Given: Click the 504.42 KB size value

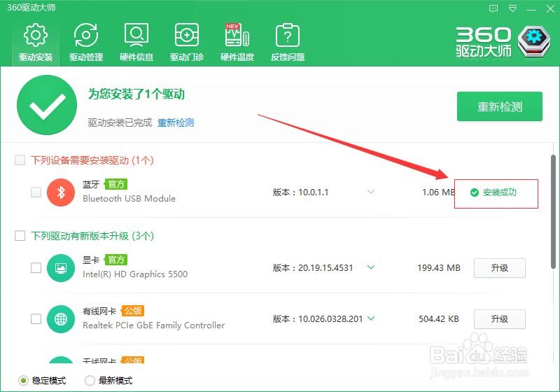Looking at the screenshot, I should (x=439, y=318).
